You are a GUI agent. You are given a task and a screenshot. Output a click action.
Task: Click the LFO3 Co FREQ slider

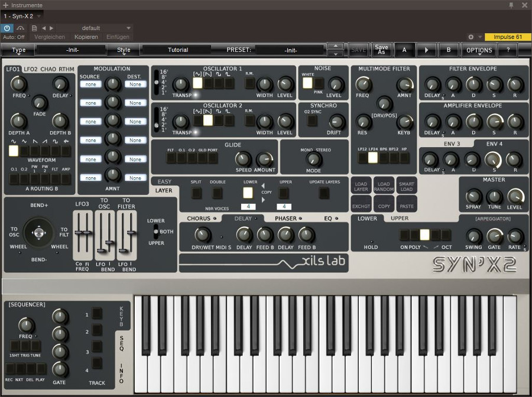coord(79,233)
